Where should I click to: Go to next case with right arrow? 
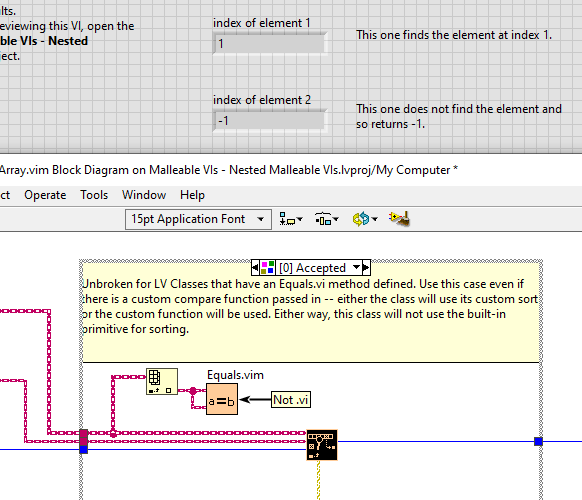(x=366, y=267)
